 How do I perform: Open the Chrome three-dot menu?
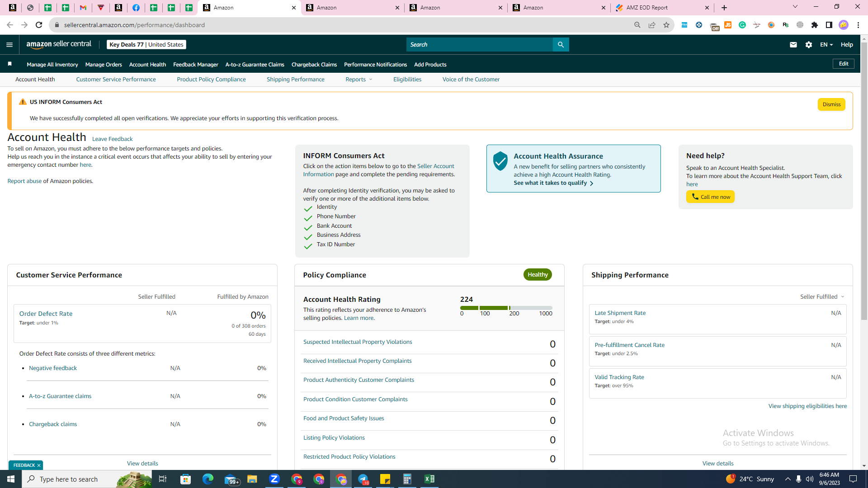[x=858, y=25]
